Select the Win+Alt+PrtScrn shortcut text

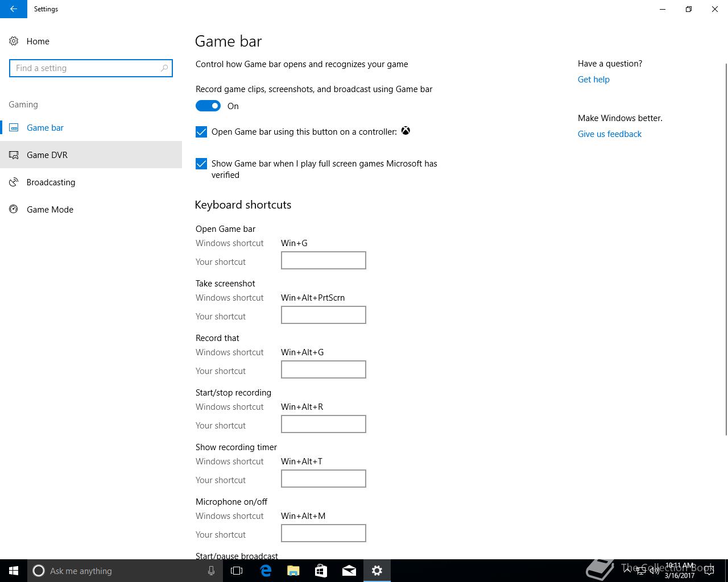[313, 298]
